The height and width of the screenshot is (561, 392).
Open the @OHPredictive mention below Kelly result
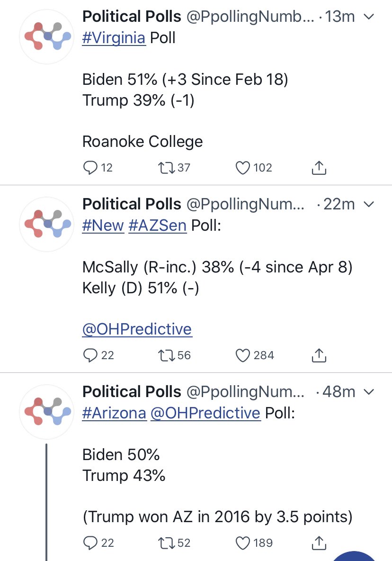pyautogui.click(x=137, y=329)
